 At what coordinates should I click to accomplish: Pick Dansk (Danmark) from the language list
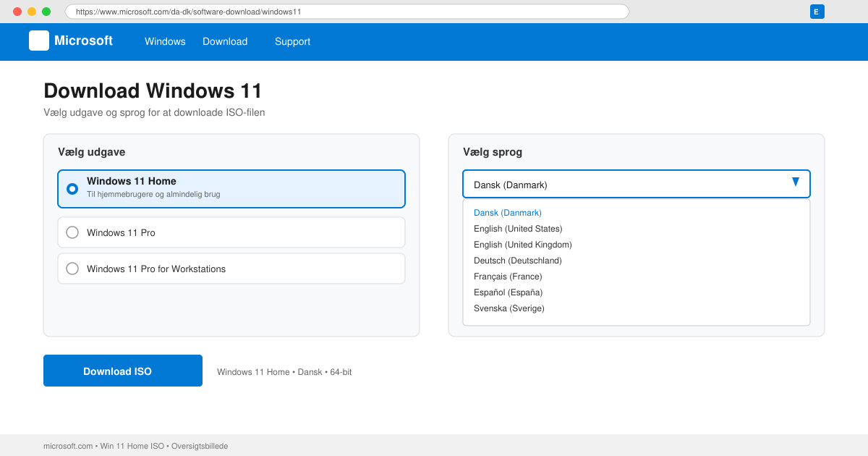(x=508, y=213)
